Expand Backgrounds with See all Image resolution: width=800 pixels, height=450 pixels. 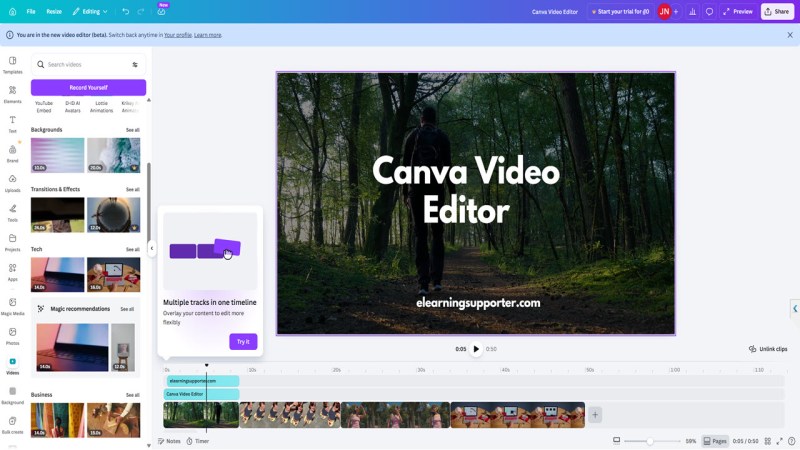point(132,130)
